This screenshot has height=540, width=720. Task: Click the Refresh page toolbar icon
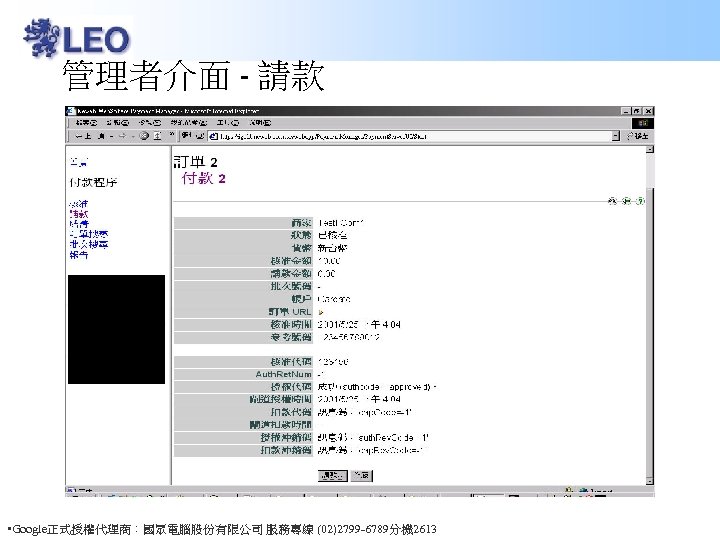click(x=157, y=136)
